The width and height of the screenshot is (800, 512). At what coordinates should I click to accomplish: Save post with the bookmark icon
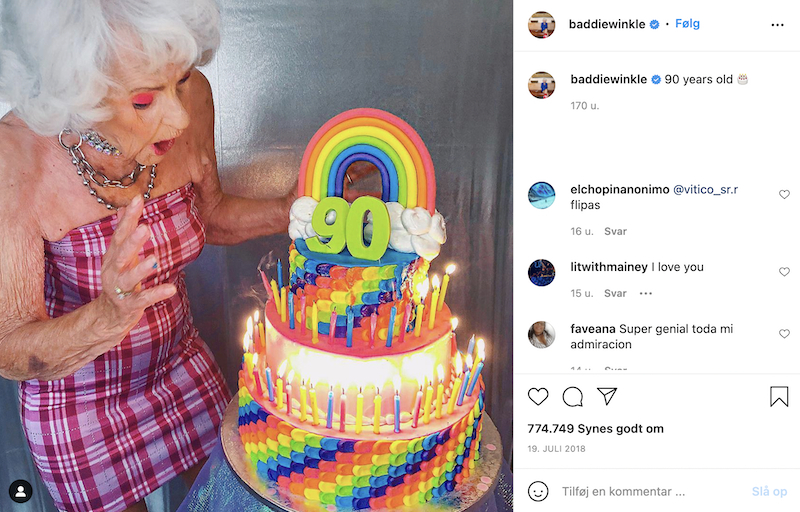coord(779,396)
